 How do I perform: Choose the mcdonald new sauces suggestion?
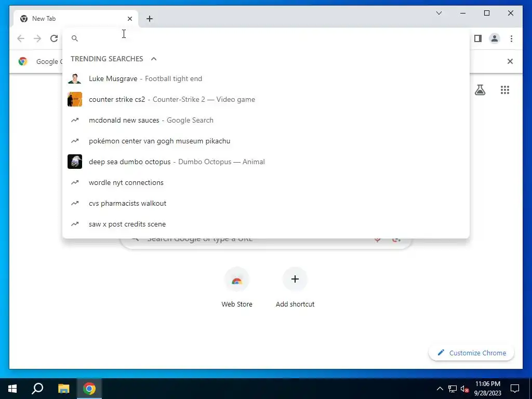(266, 120)
